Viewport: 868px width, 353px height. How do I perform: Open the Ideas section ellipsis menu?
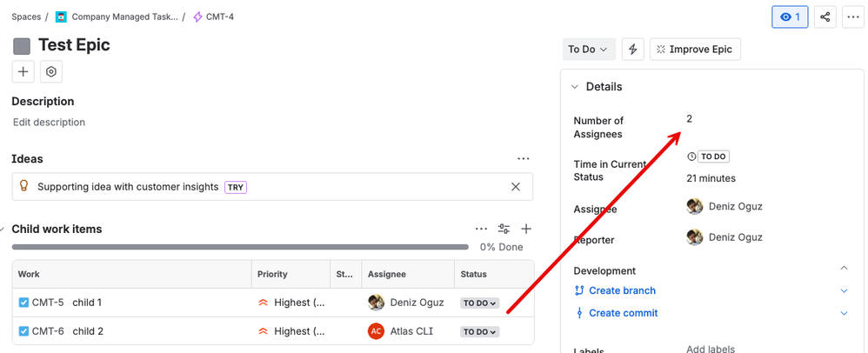523,159
